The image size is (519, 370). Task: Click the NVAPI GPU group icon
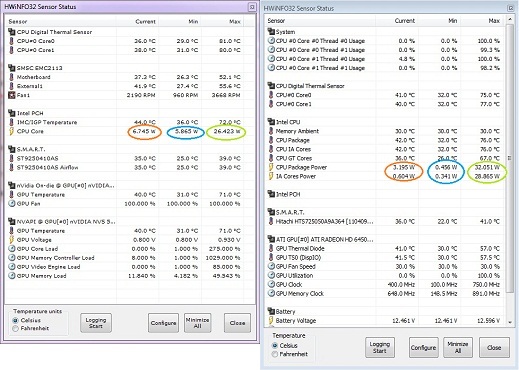point(11,221)
